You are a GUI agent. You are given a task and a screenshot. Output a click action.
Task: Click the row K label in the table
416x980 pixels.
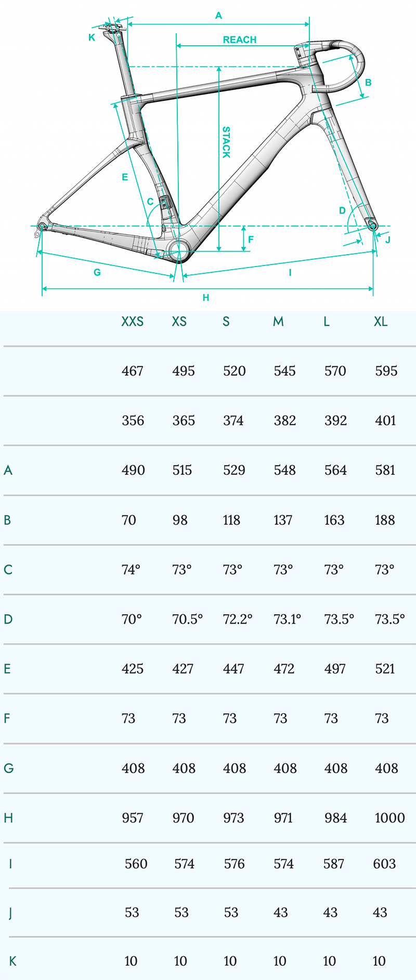pos(12,961)
